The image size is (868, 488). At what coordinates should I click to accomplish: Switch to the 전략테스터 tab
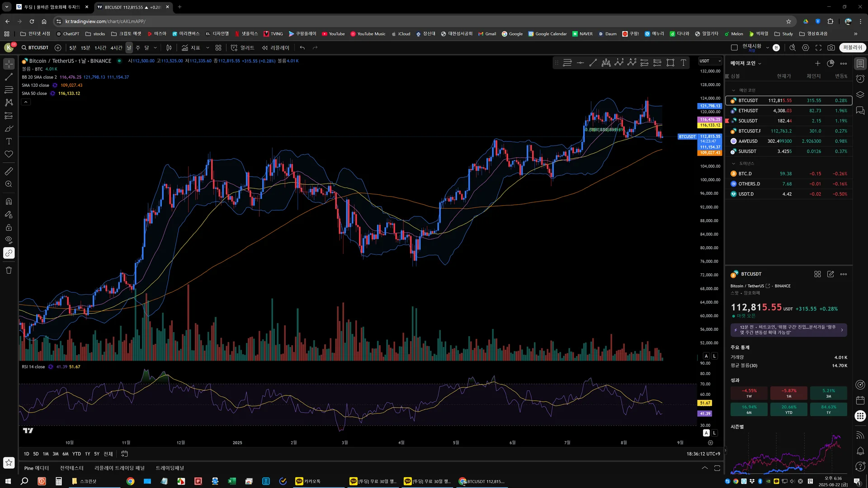[71, 468]
